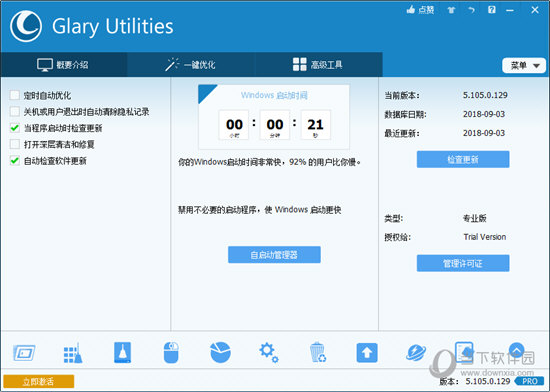The image size is (550, 392).
Task: Open the software update up-arrow icon
Action: coord(367,352)
